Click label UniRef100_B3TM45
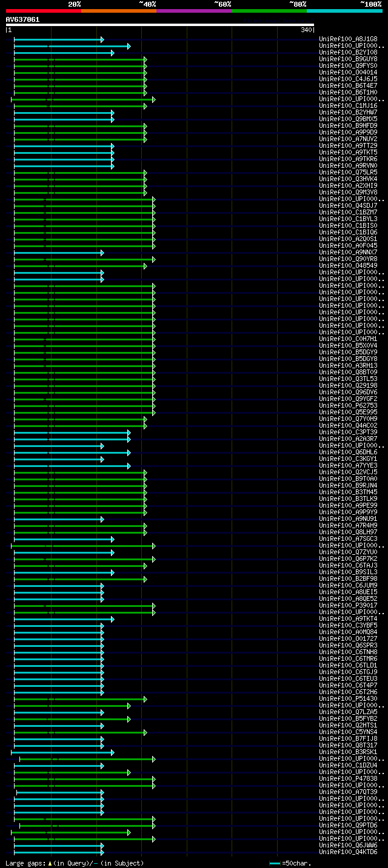The image size is (388, 868). click(x=348, y=492)
